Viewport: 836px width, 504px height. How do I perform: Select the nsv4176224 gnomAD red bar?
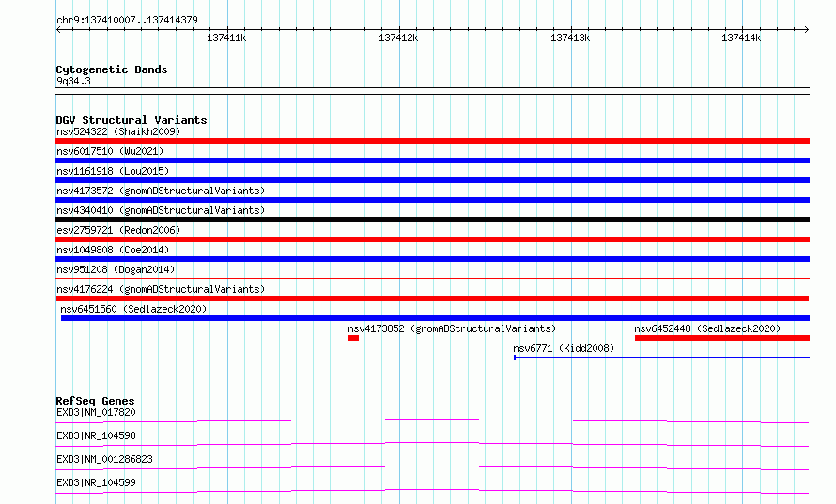(x=432, y=298)
